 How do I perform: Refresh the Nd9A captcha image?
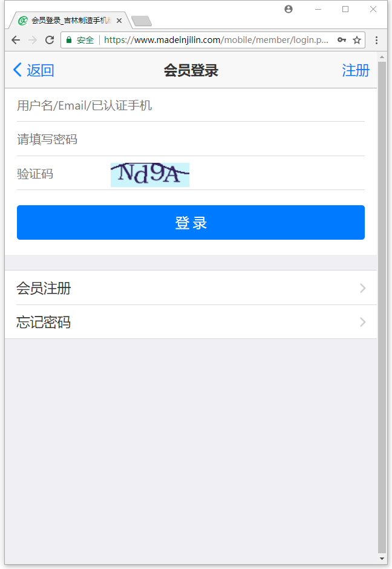150,175
